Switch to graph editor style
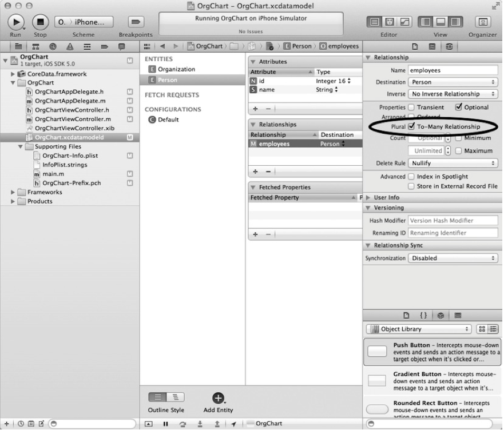The width and height of the screenshot is (504, 430). coord(176,397)
